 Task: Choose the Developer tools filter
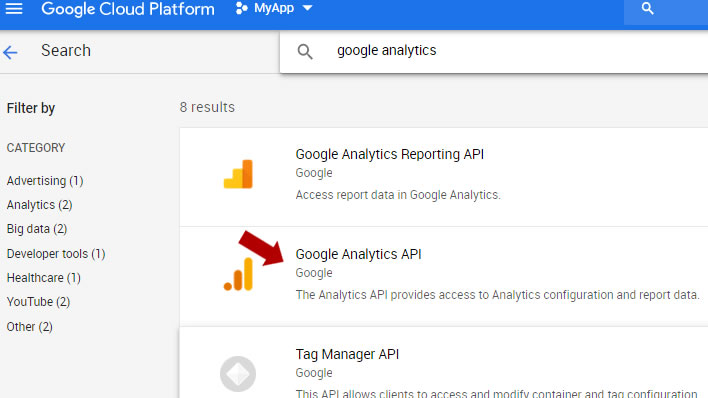(56, 254)
